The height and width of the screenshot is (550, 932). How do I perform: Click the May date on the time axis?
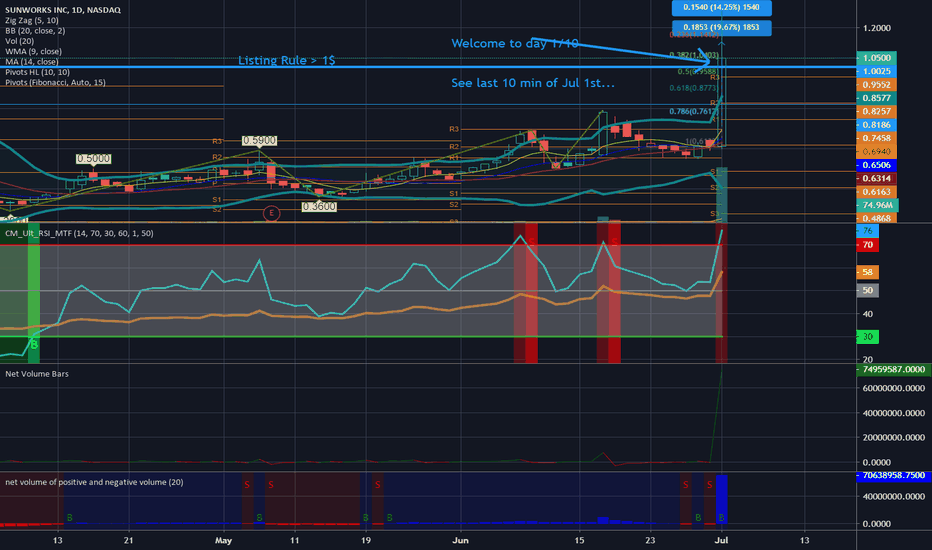[x=223, y=540]
